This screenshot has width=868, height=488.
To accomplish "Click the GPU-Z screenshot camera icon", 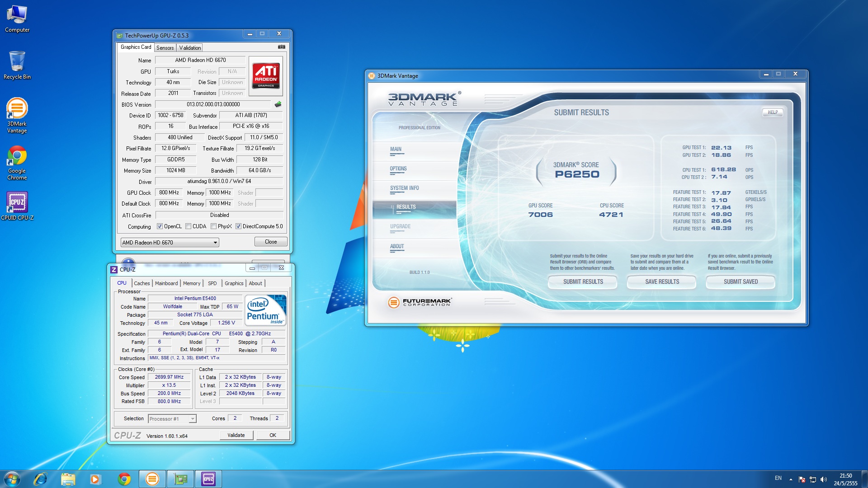I will coord(281,47).
